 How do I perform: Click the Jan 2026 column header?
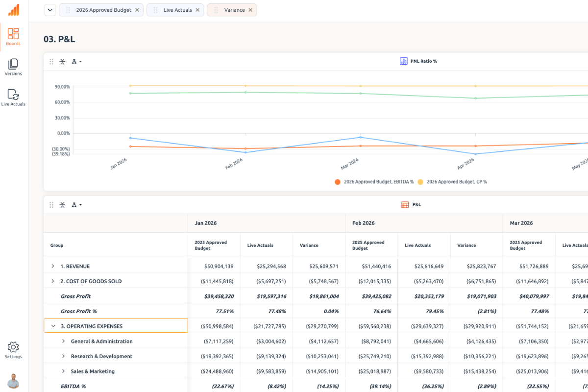[267, 223]
